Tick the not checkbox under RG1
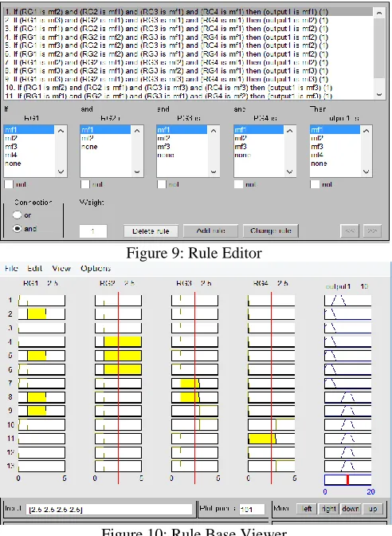Image resolution: width=392 pixels, height=536 pixels. [x=9, y=184]
